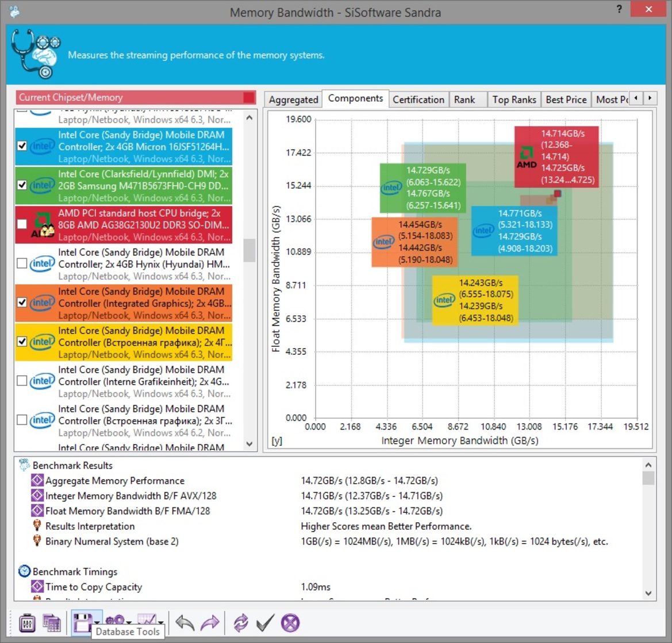Click the Aggregate Memory Performance diamond icon
The image size is (672, 643).
(37, 480)
